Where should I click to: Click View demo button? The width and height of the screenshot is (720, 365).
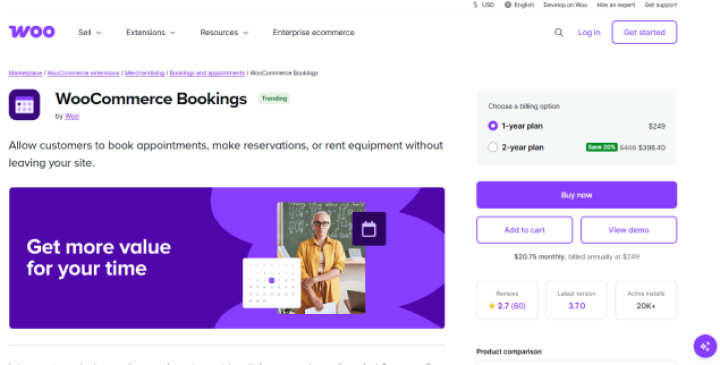(629, 230)
